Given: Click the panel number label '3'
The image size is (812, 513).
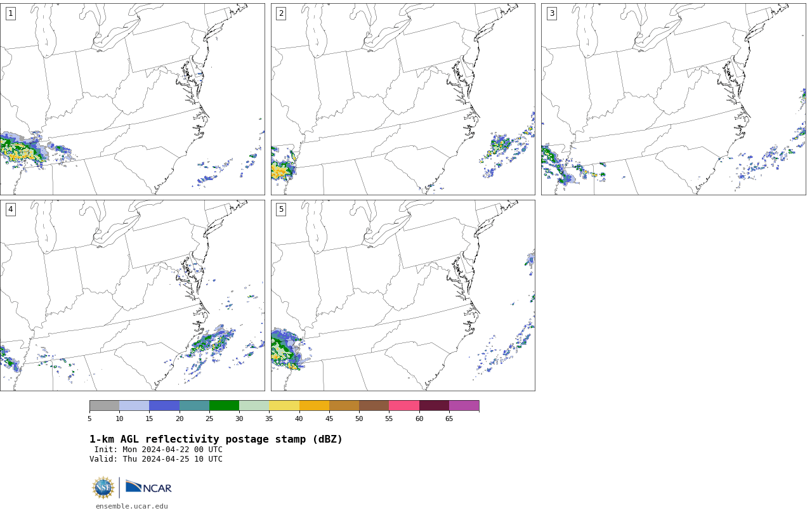Looking at the screenshot, I should pyautogui.click(x=551, y=13).
